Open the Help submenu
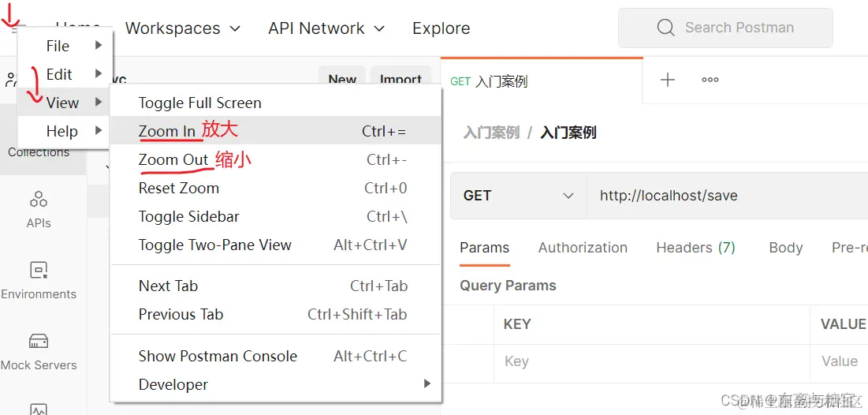Image resolution: width=868 pixels, height=415 pixels. (65, 131)
